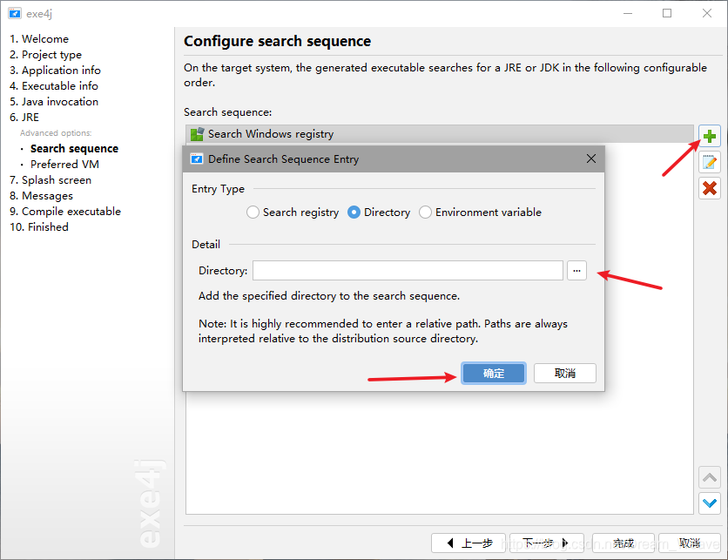The image size is (728, 560).
Task: Select the Search Windows registry list entry
Action: 270,134
